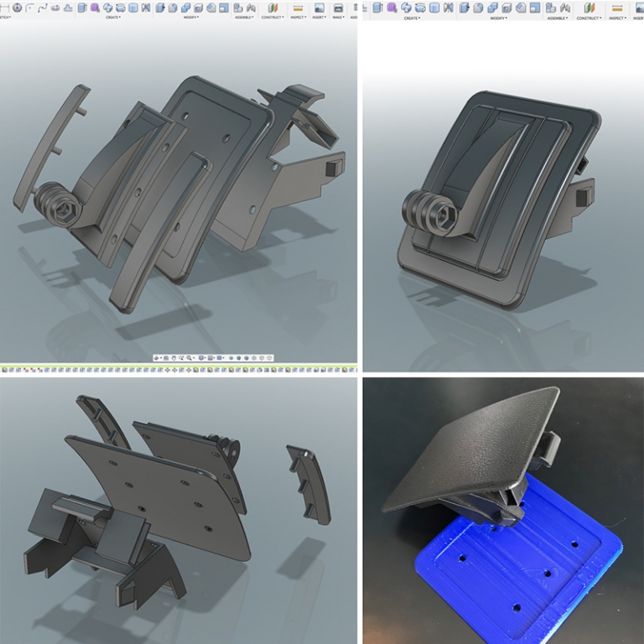Choose the Revolve tool in left toolbar
Viewport: 644px width, 644px height.
click(x=107, y=8)
